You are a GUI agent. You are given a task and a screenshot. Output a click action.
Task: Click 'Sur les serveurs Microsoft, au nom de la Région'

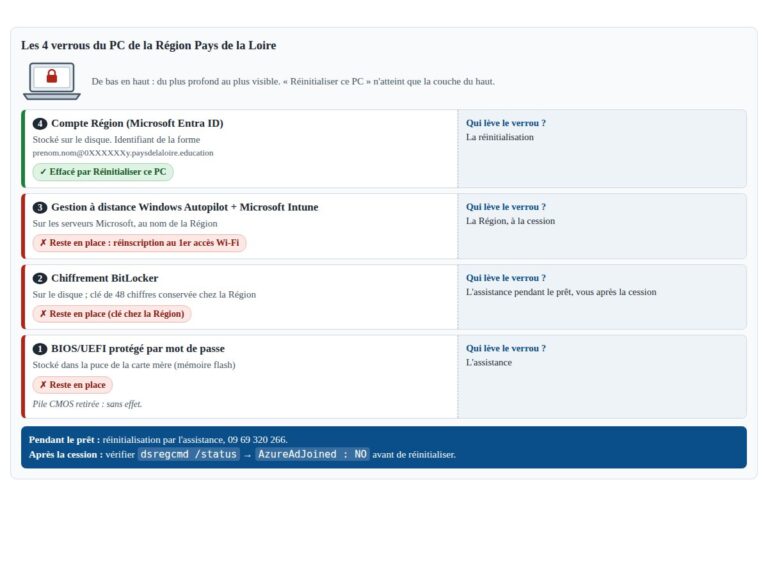pyautogui.click(x=125, y=224)
